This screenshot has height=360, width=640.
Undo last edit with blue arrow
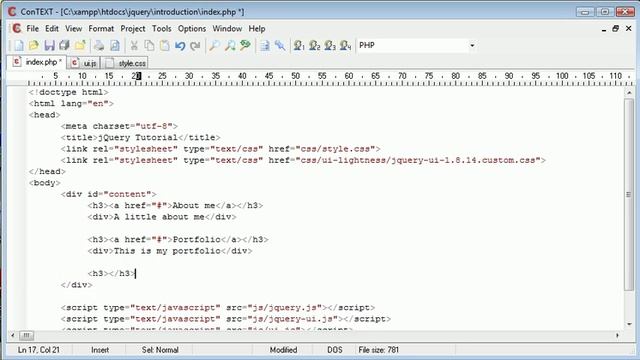(x=180, y=45)
